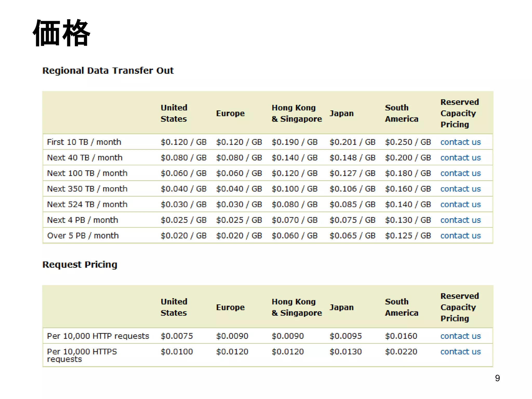This screenshot has height=399, width=532.
Task: Click contact us link for HTTPS requests row
Action: click(x=460, y=352)
